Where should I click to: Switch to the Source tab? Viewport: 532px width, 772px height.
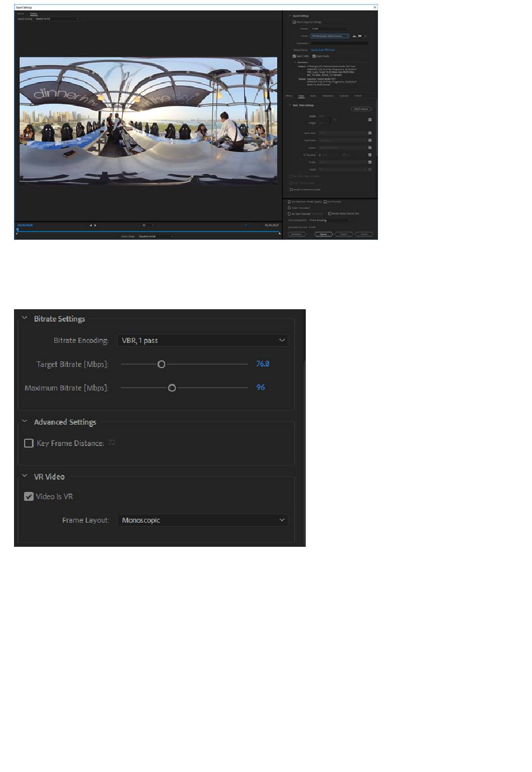coord(21,13)
